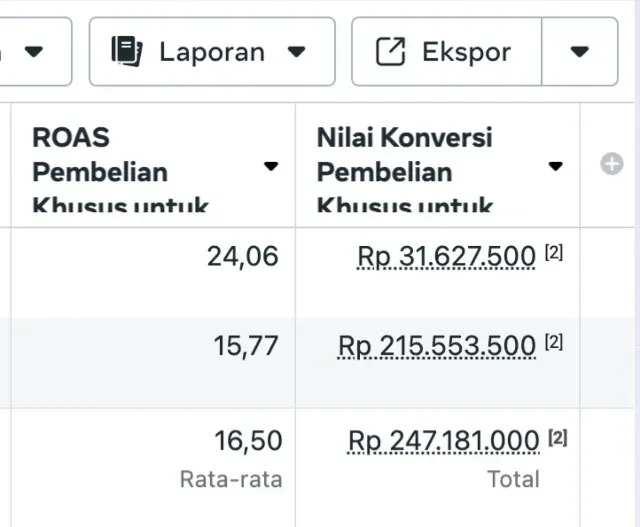Open the Rp 247.181.000 total value
Viewport: 640px width, 527px height.
tap(443, 440)
